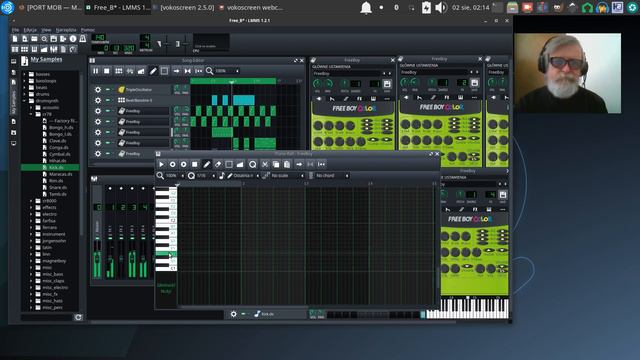Expand the basses folder
Image resolution: width=640 pixels, height=360 pixels.
pos(24,74)
